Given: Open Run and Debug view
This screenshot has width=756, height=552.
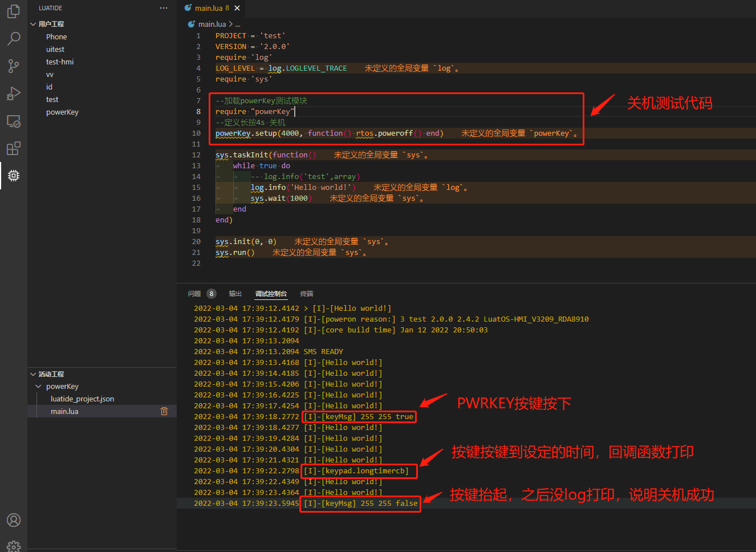Looking at the screenshot, I should point(14,93).
